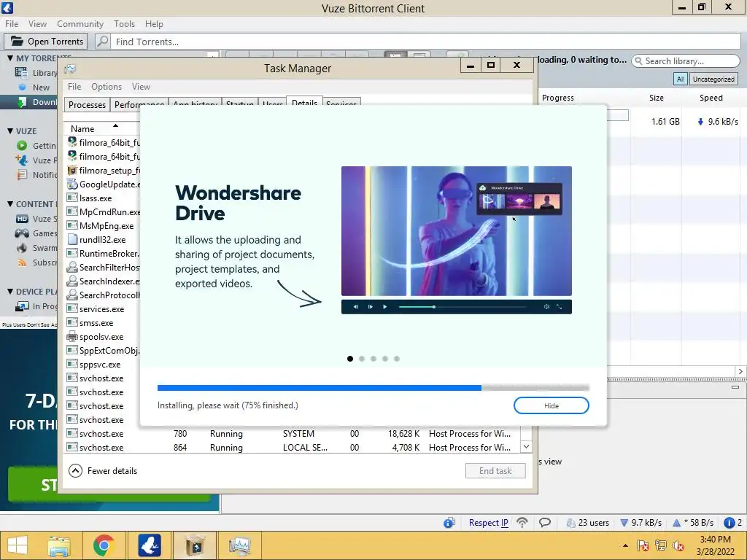
Task: Collapse the VUZE sidebar section
Action: (x=10, y=131)
